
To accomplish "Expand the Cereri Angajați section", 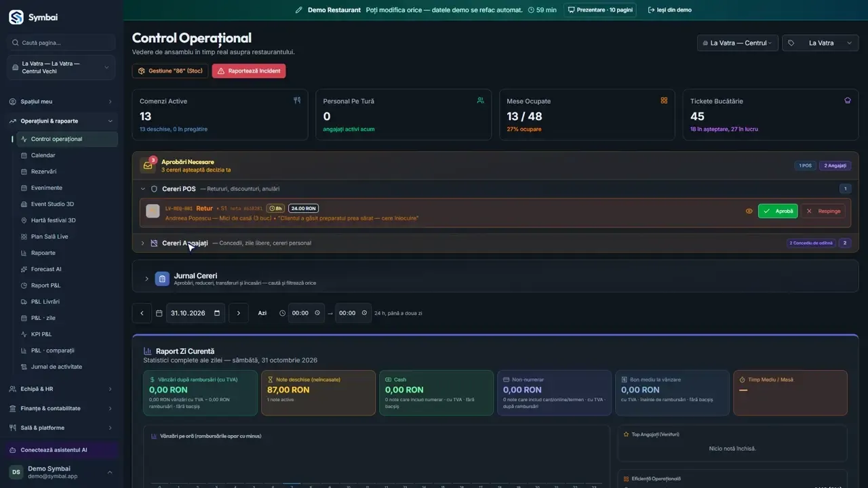I will [x=495, y=243].
